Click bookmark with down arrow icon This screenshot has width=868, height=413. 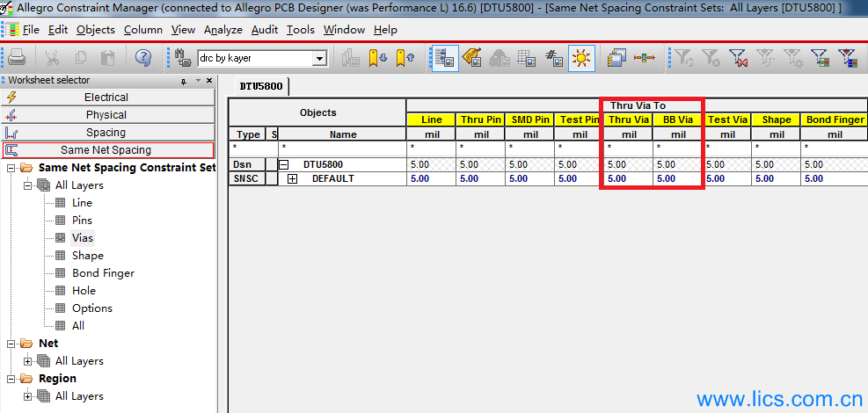377,57
